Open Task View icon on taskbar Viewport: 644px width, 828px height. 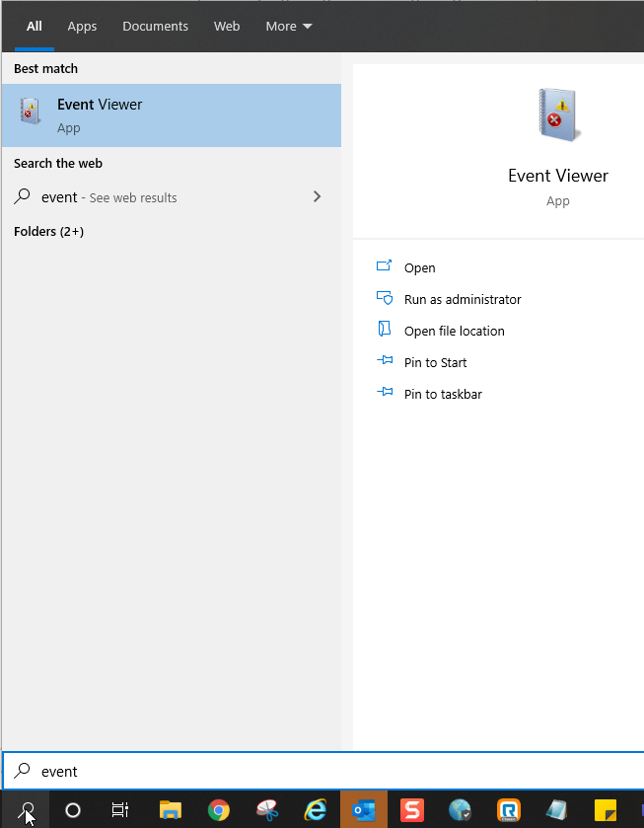[120, 809]
